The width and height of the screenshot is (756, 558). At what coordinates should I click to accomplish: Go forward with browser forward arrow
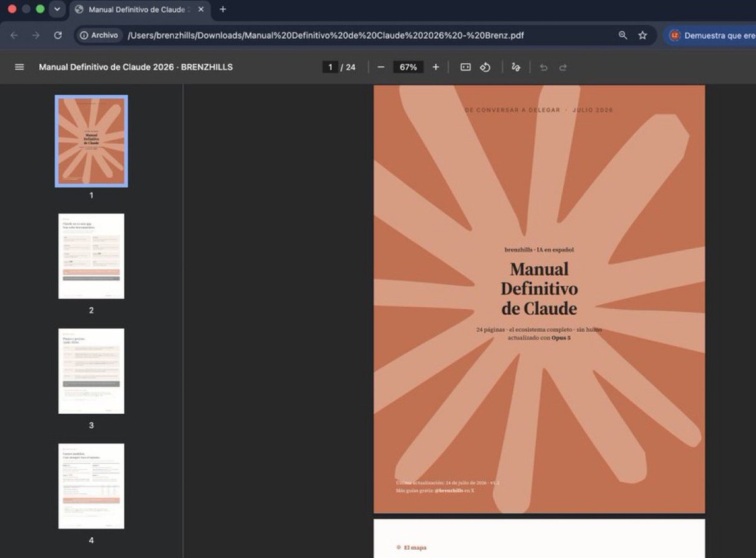(36, 35)
